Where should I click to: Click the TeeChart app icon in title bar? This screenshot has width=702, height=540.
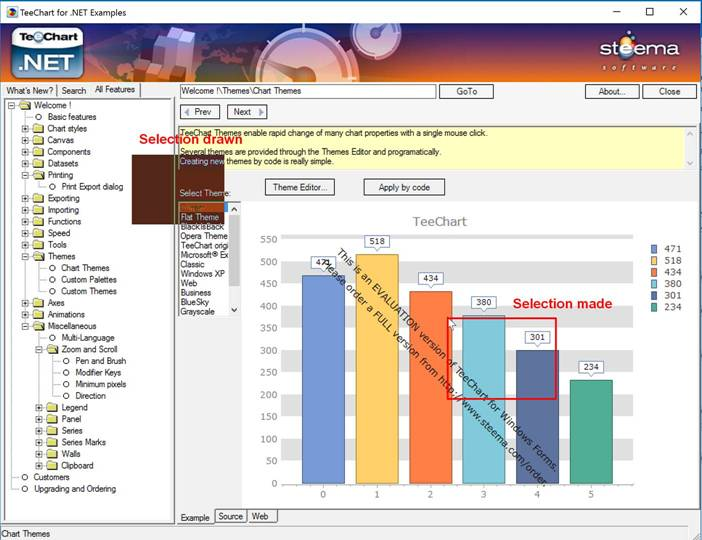12,12
